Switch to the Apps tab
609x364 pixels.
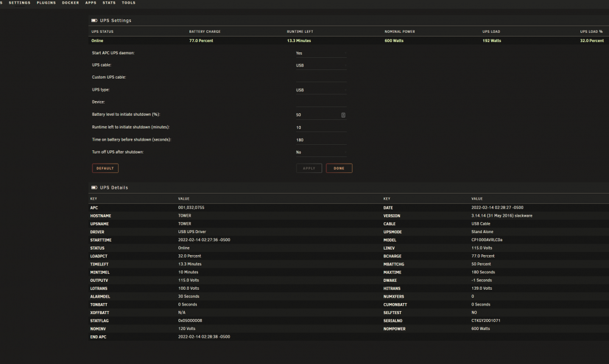[x=91, y=2]
